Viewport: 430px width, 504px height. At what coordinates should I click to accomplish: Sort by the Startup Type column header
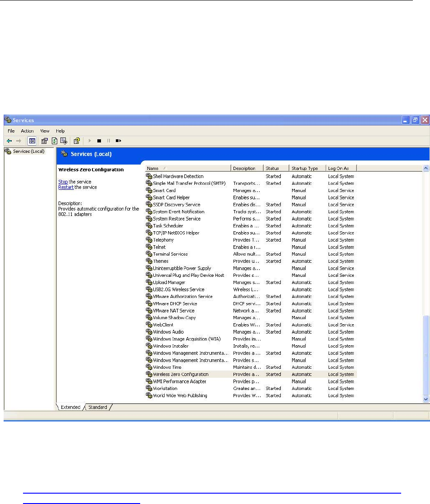click(x=307, y=168)
